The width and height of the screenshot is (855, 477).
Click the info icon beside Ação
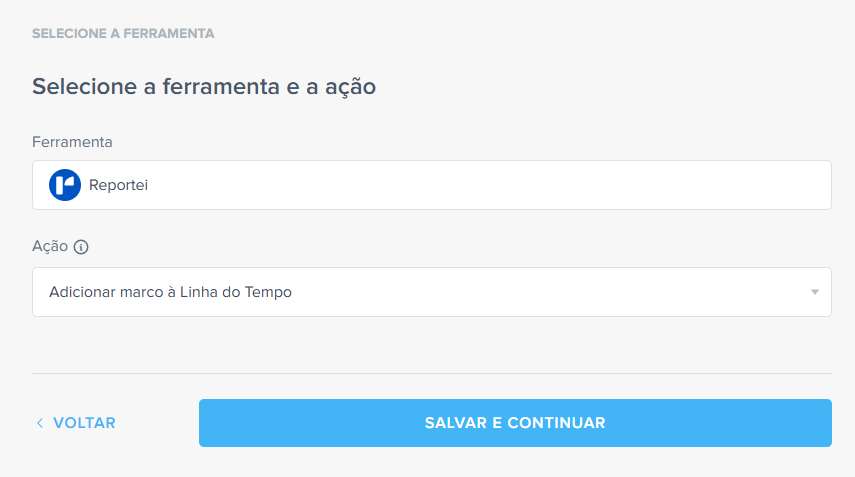[x=82, y=247]
